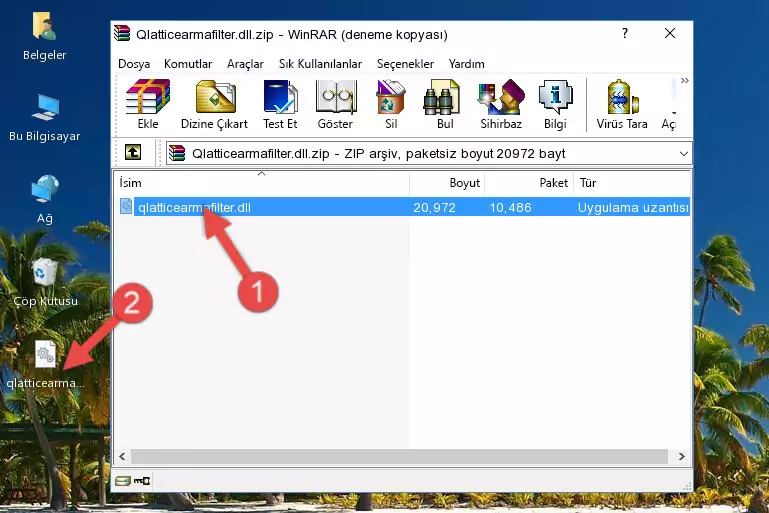Go up one folder level

(133, 153)
